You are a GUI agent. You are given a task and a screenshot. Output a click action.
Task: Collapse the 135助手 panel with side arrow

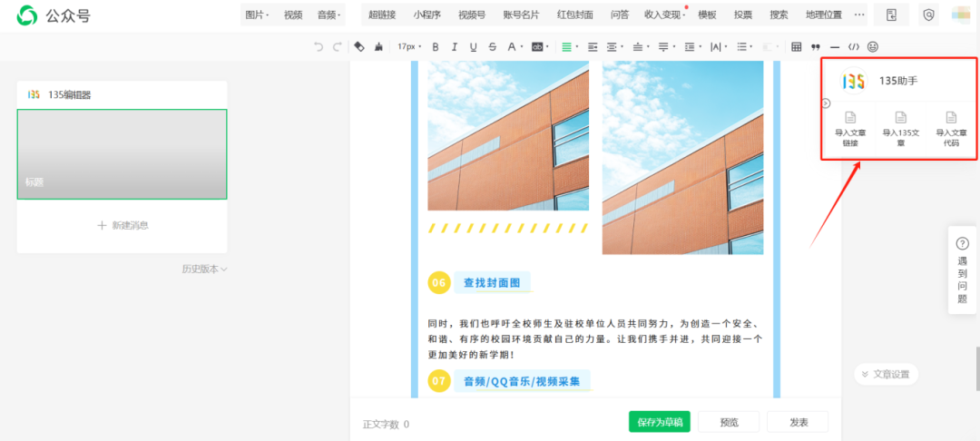click(826, 103)
